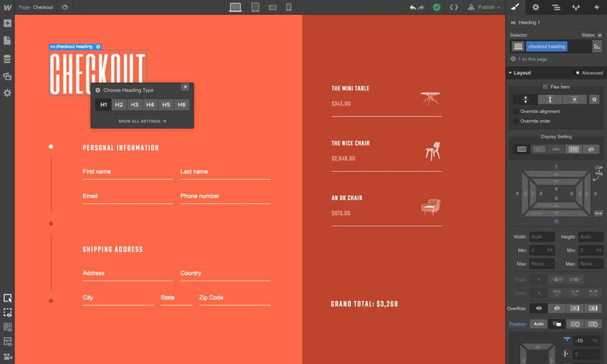Toggle preview mode eye icon
The image size is (607, 364).
point(65,7)
